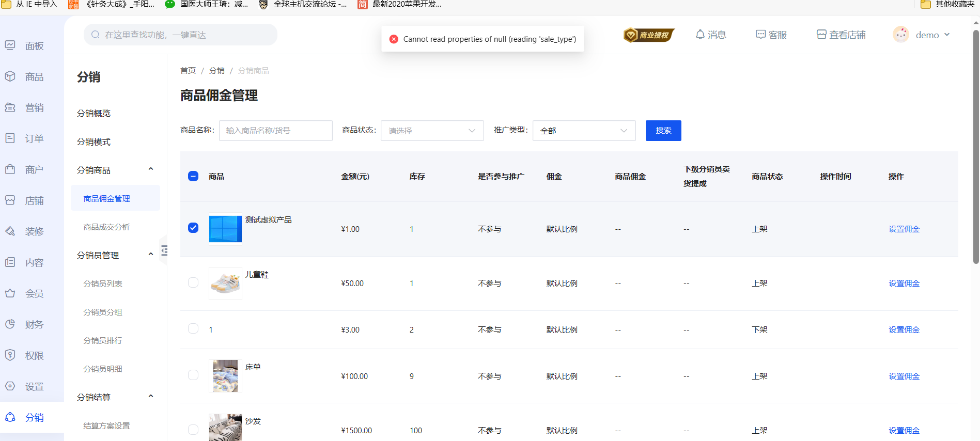Uncheck the 测试虚拟产品 row checkbox

[x=193, y=228]
